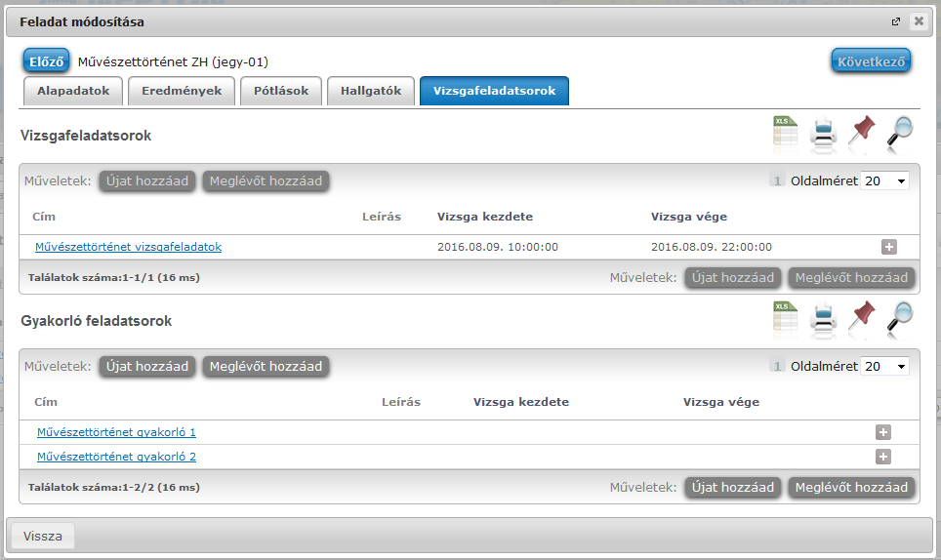Expand Művészettörténet gyakorló 2 row plus
This screenshot has width=941, height=560.
pyautogui.click(x=882, y=457)
